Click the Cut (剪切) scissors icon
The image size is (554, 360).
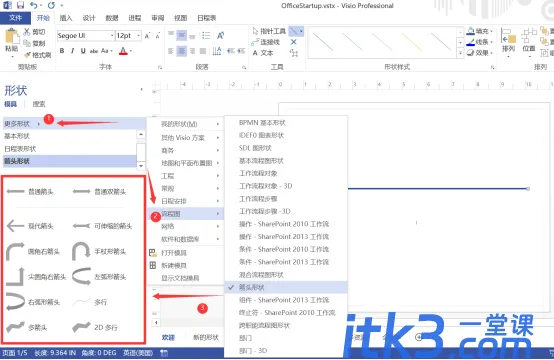[27, 32]
